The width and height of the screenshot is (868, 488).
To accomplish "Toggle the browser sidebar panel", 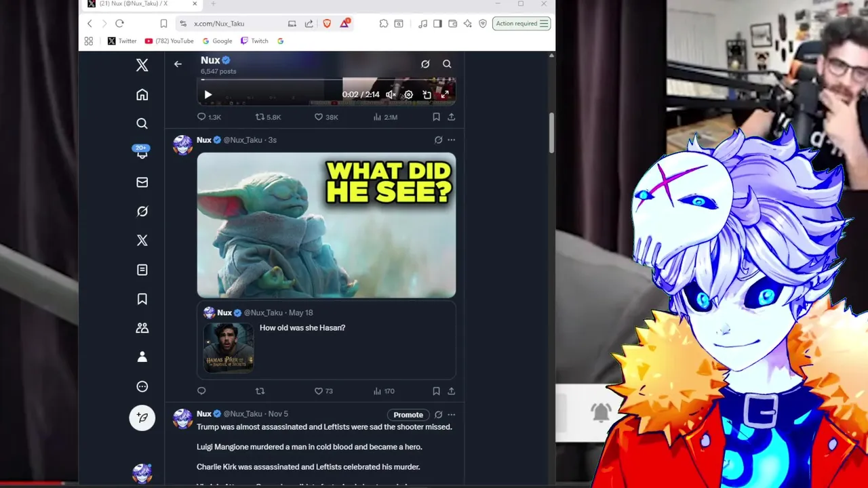I will click(437, 23).
